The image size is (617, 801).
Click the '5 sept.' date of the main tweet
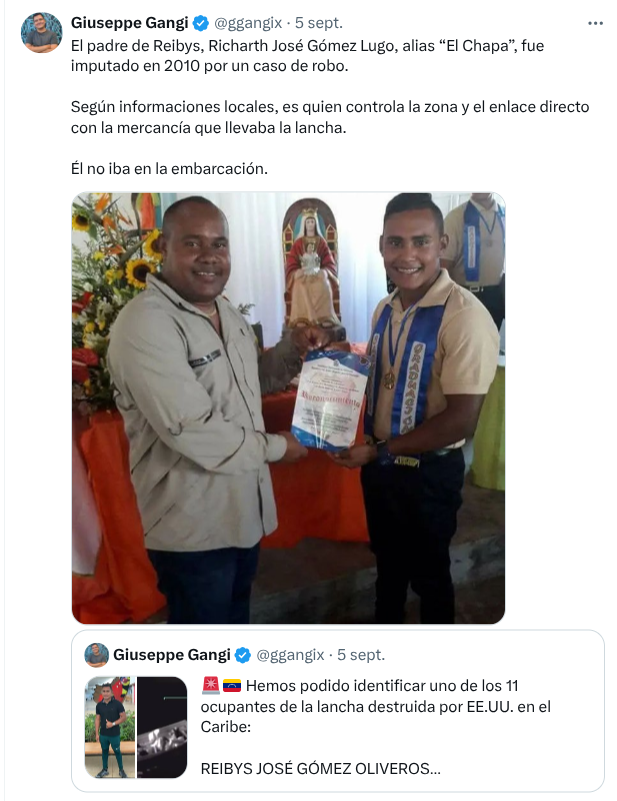coord(319,23)
